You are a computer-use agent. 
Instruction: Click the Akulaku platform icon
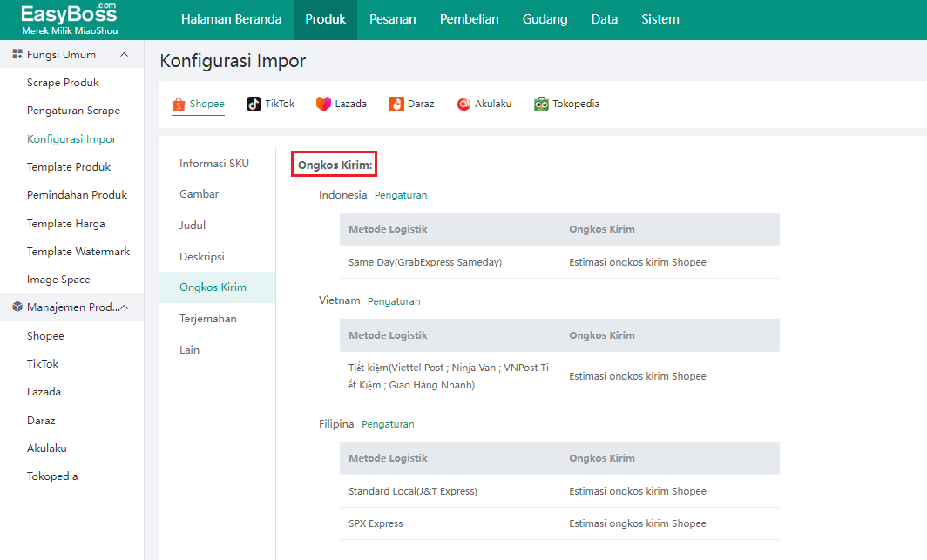[x=463, y=104]
